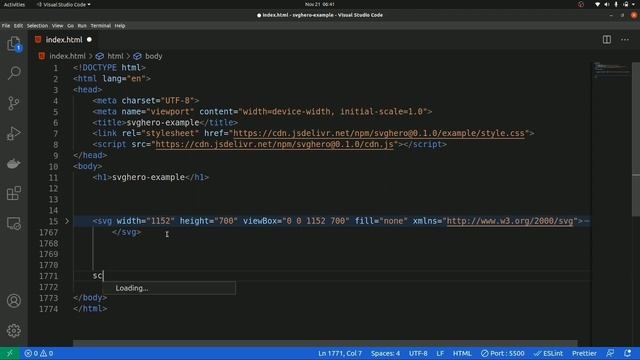The height and width of the screenshot is (360, 640).
Task: Open the Docker view icon
Action: click(x=14, y=163)
